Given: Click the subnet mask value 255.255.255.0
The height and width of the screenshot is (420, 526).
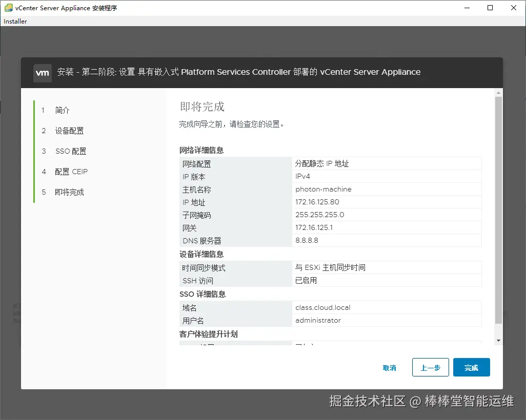Looking at the screenshot, I should [x=320, y=215].
